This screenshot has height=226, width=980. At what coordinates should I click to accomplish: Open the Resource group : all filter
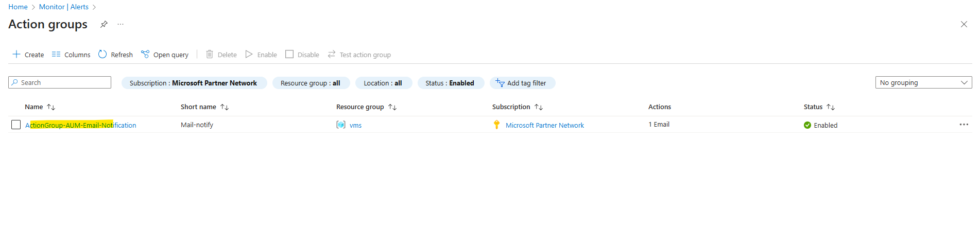(x=311, y=83)
